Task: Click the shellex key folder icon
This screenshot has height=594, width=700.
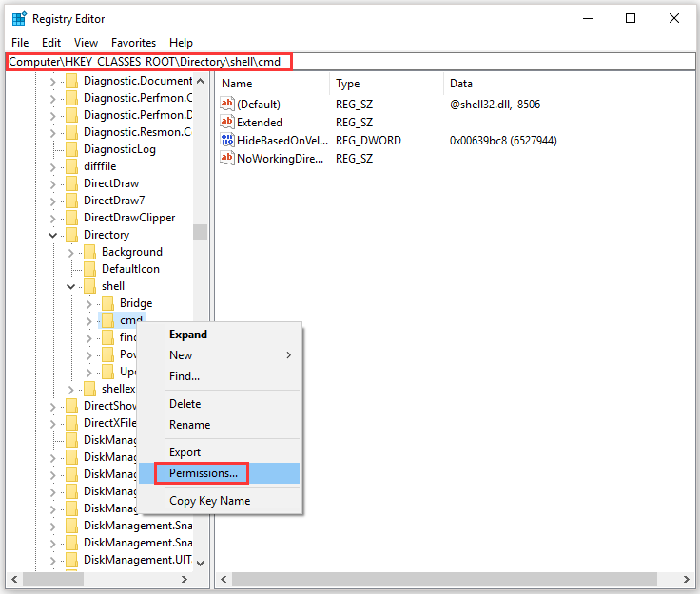Action: 89,389
